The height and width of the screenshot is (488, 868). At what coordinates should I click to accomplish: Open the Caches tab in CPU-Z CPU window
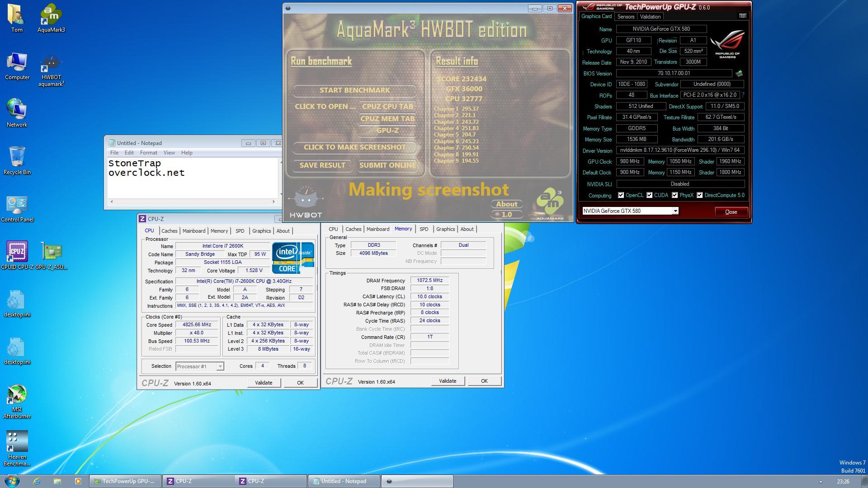tap(170, 231)
